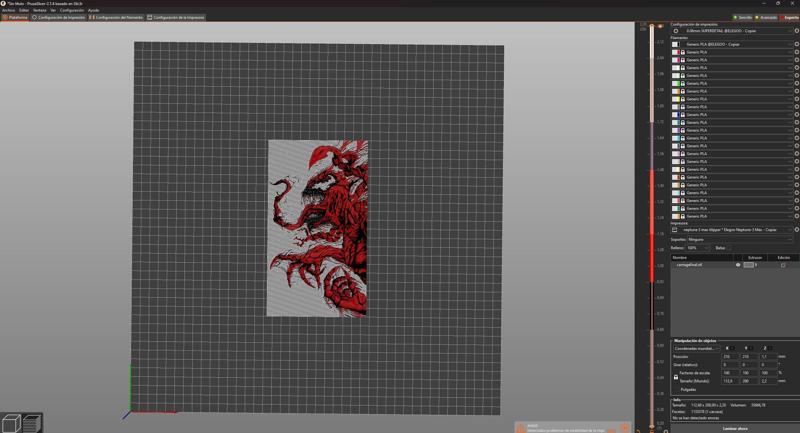Toggle visibility eye for carnagefinal.stl

pyautogui.click(x=738, y=265)
